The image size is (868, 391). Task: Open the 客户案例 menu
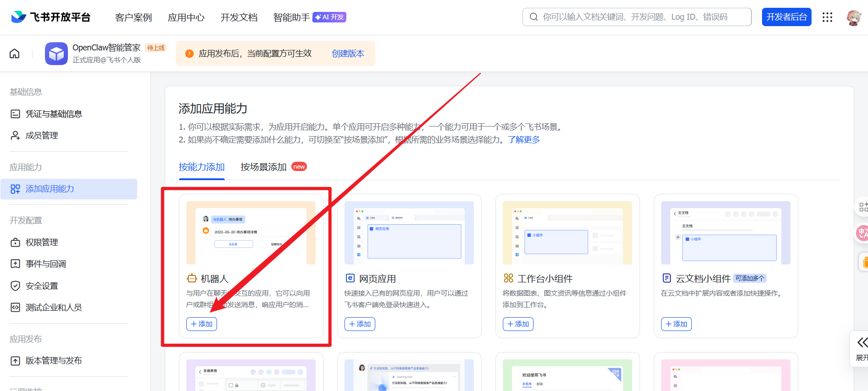(x=134, y=17)
